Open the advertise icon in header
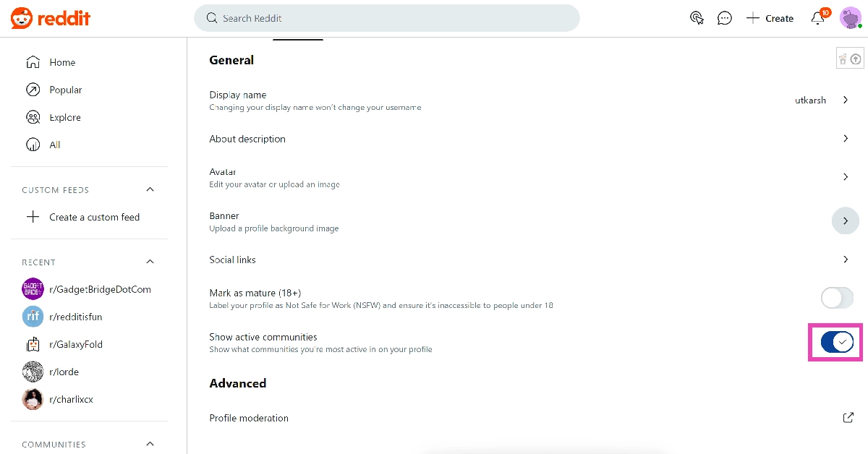868x454 pixels. tap(697, 18)
